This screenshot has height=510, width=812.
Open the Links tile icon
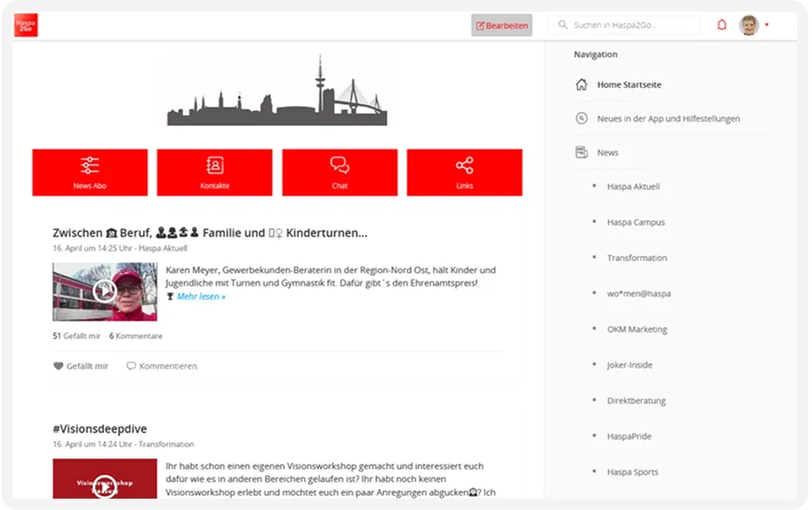point(464,166)
